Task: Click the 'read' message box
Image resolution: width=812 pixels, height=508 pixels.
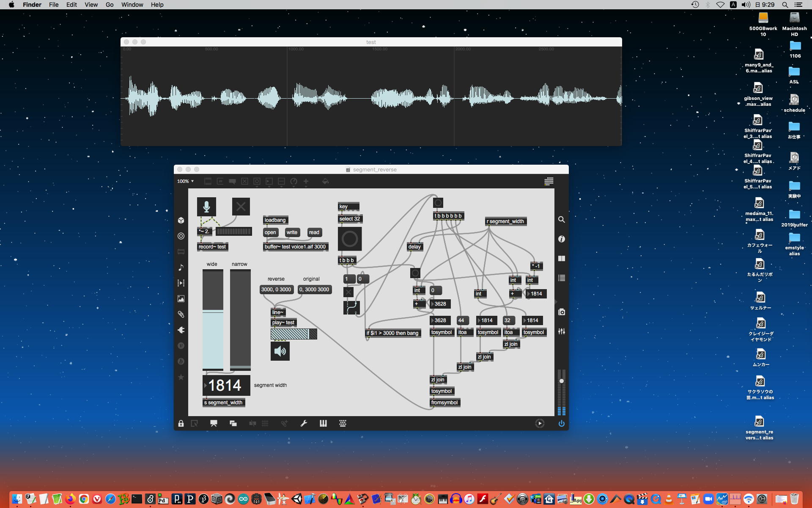Action: click(x=314, y=232)
